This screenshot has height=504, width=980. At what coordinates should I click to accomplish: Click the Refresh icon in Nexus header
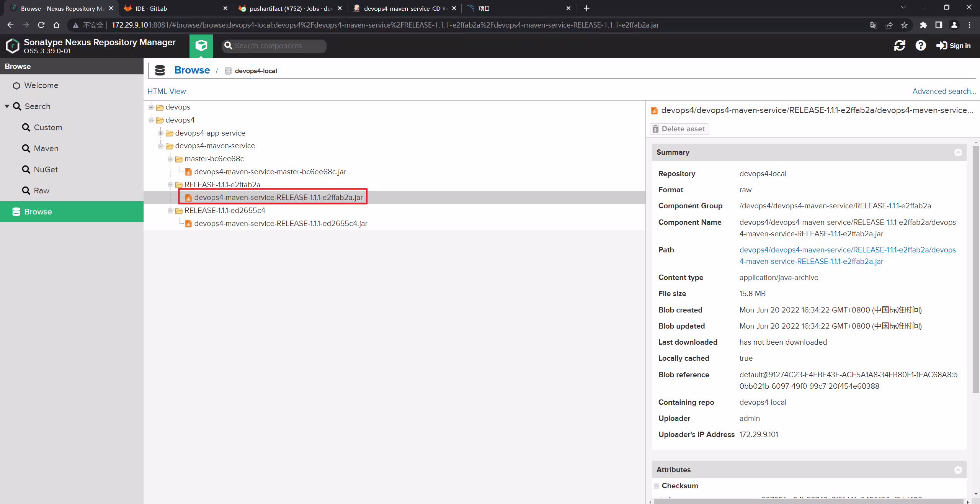(x=900, y=46)
